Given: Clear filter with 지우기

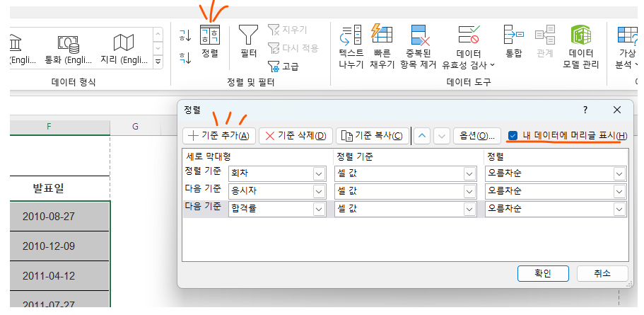Looking at the screenshot, I should (287, 30).
